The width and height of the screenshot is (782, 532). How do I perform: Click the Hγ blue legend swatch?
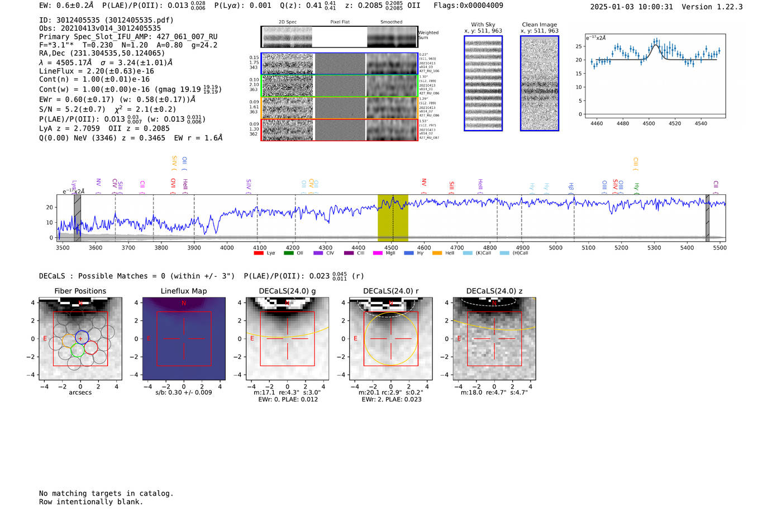pyautogui.click(x=409, y=253)
